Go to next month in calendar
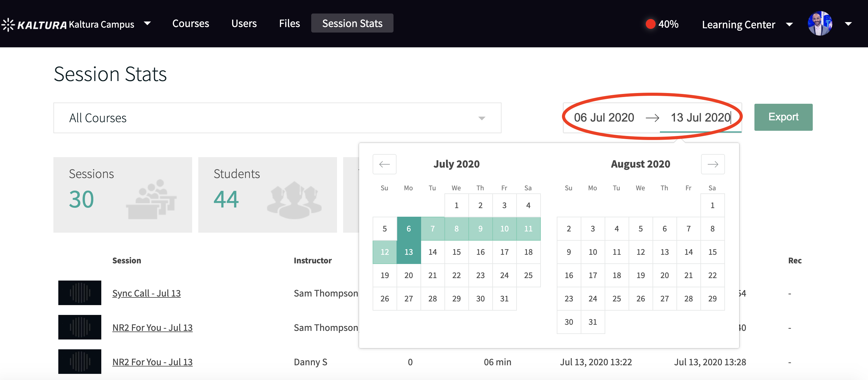The image size is (868, 380). (x=712, y=165)
